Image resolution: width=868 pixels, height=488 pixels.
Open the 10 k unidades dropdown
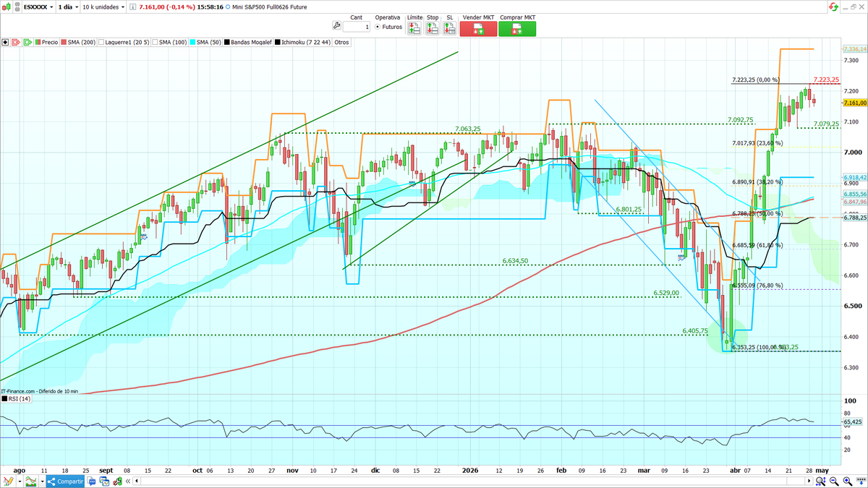(x=103, y=7)
